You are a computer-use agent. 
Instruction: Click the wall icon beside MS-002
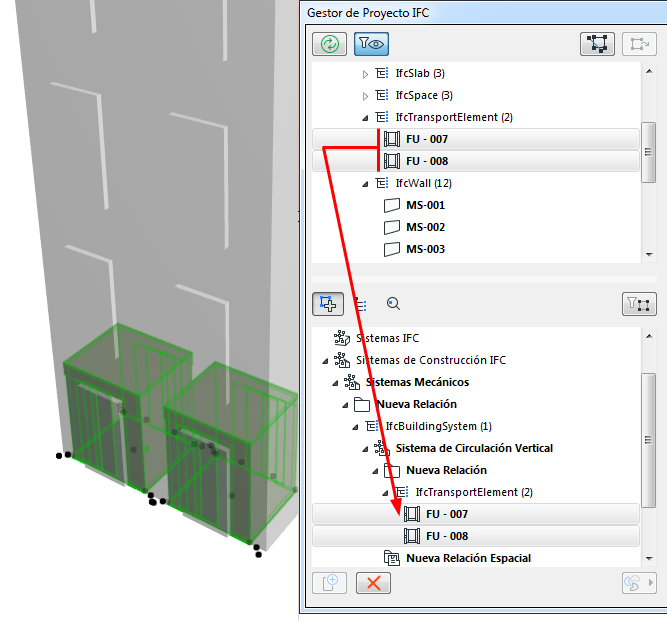392,227
